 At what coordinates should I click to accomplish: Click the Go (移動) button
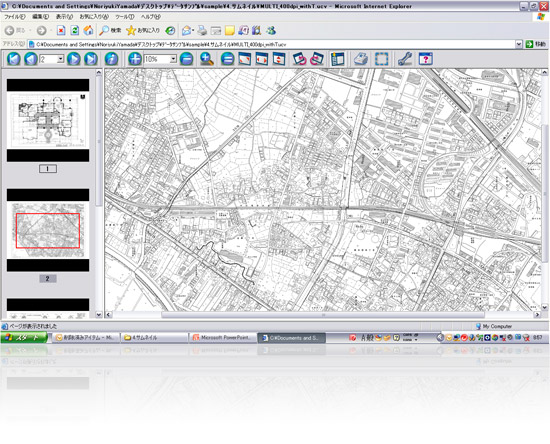[536, 44]
